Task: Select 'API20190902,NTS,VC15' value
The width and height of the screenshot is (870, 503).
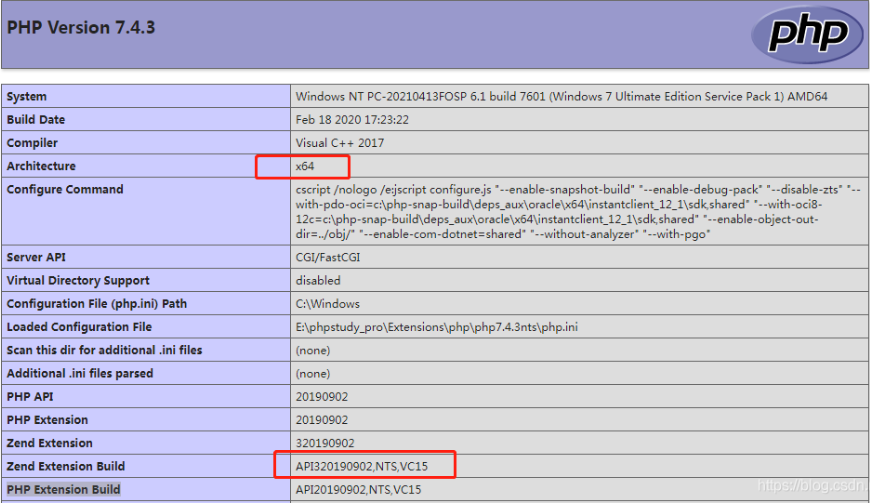Action: tap(358, 490)
